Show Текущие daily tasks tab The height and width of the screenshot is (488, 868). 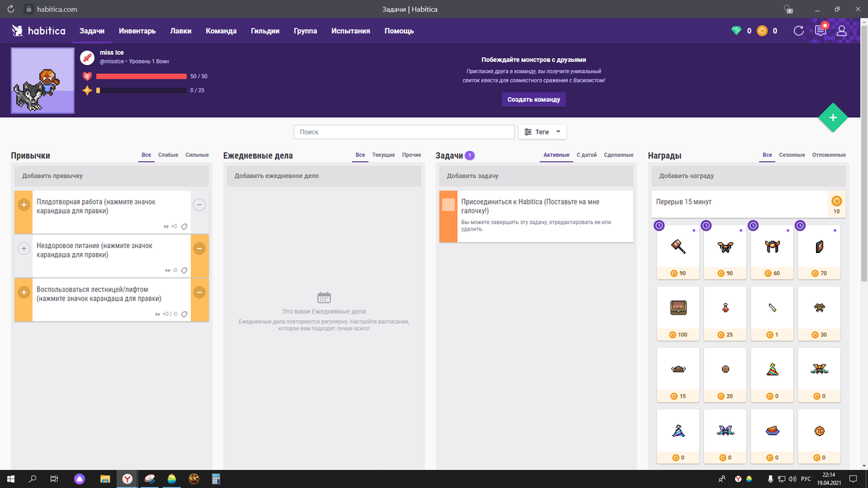point(383,155)
